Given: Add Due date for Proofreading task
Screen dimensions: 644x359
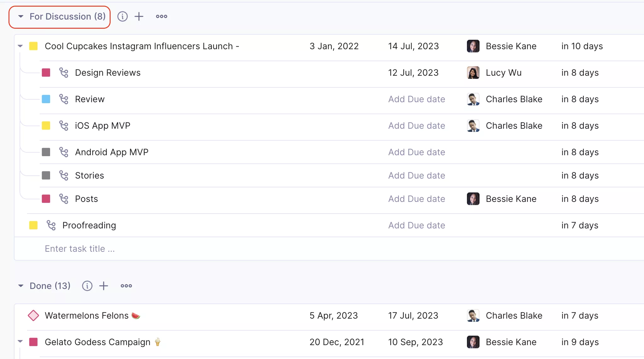Looking at the screenshot, I should [x=417, y=225].
